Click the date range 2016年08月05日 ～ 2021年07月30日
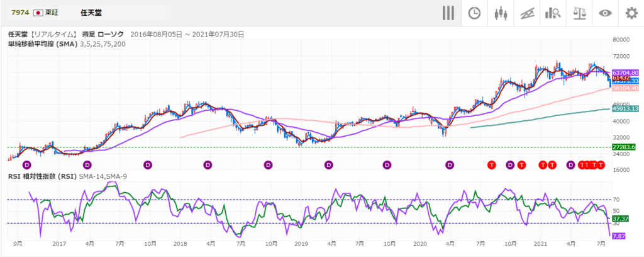 (187, 35)
